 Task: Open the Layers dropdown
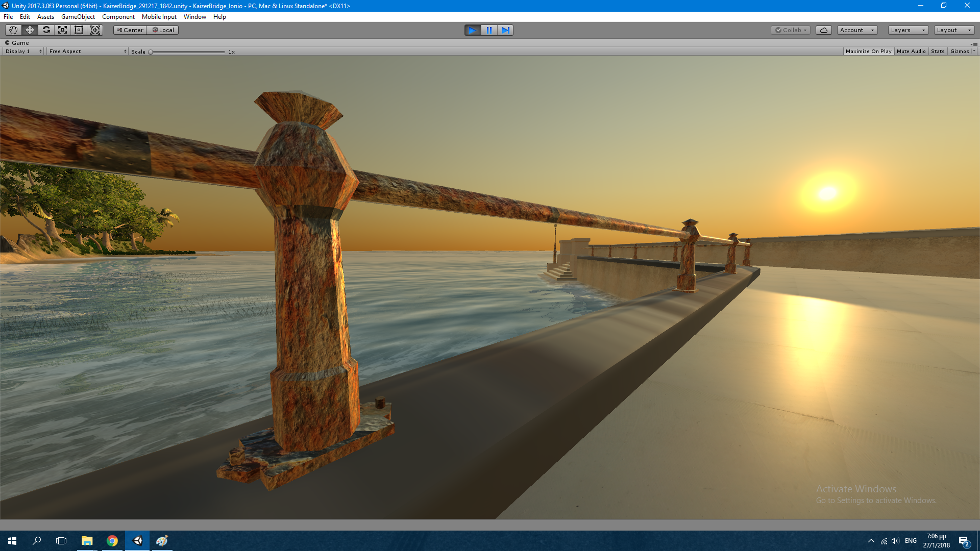[908, 30]
